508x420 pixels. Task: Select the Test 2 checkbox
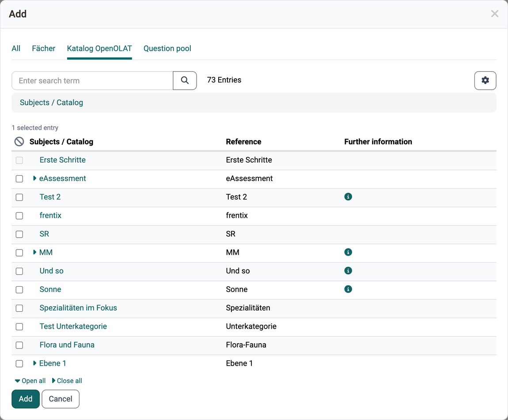[x=19, y=197]
